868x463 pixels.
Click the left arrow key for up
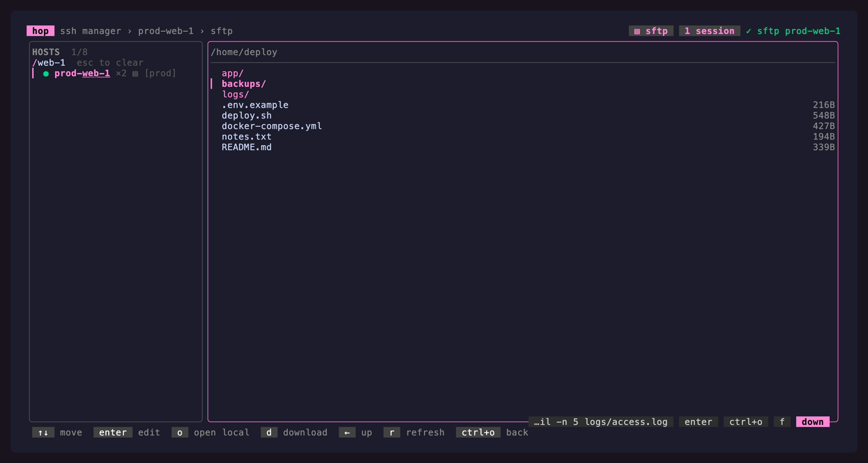tap(347, 432)
